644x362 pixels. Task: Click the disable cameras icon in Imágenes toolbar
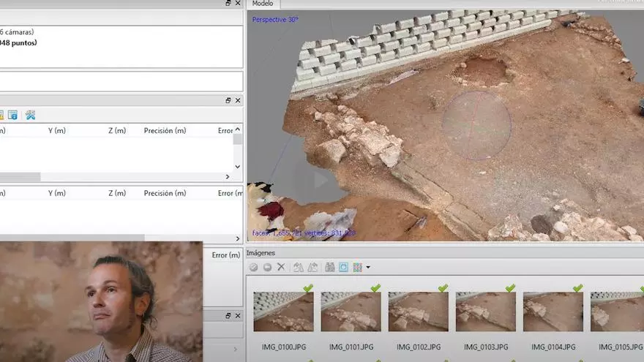(267, 268)
